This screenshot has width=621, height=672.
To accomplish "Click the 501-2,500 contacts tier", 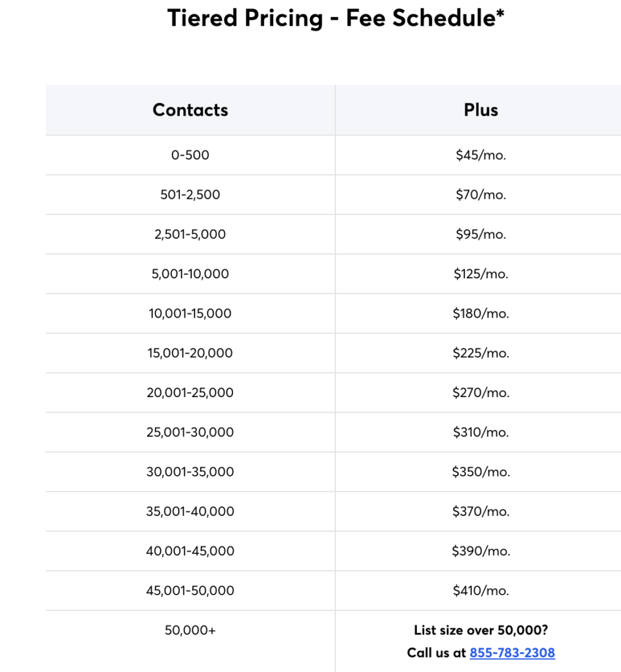I will pyautogui.click(x=190, y=195).
